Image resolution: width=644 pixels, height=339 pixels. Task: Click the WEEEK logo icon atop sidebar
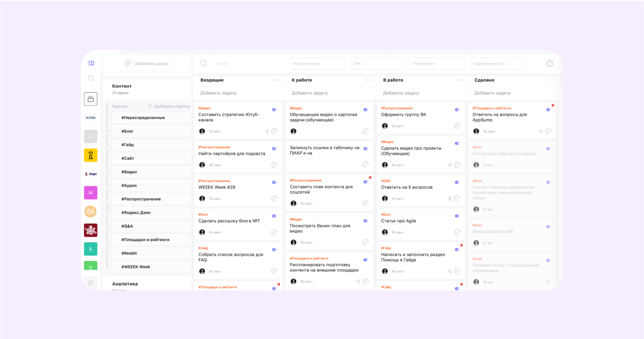pos(91,63)
